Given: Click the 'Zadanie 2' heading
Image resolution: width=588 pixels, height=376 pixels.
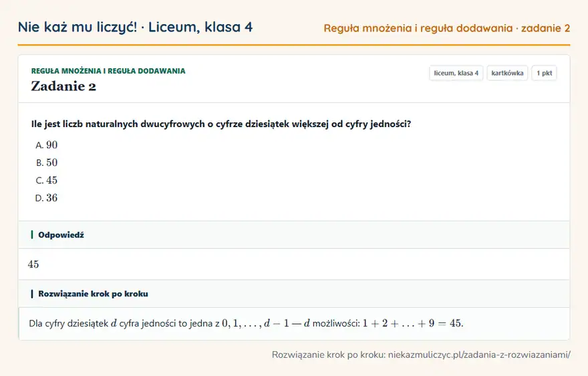Looking at the screenshot, I should click(63, 86).
